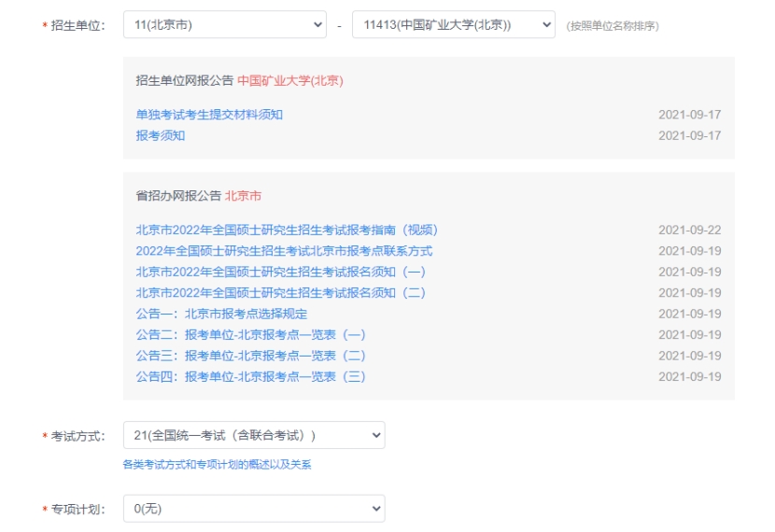Open the 单独考试考生提交材料须知 notice
The width and height of the screenshot is (775, 532).
tap(209, 115)
